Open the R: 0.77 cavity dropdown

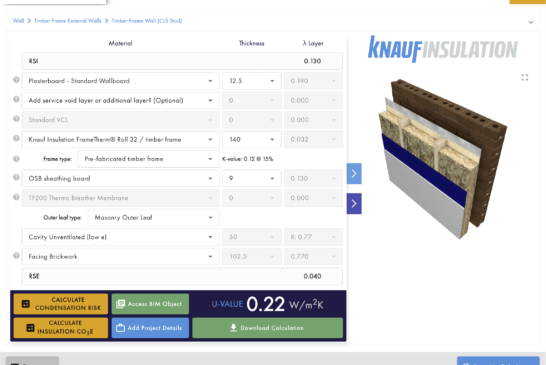(x=313, y=237)
